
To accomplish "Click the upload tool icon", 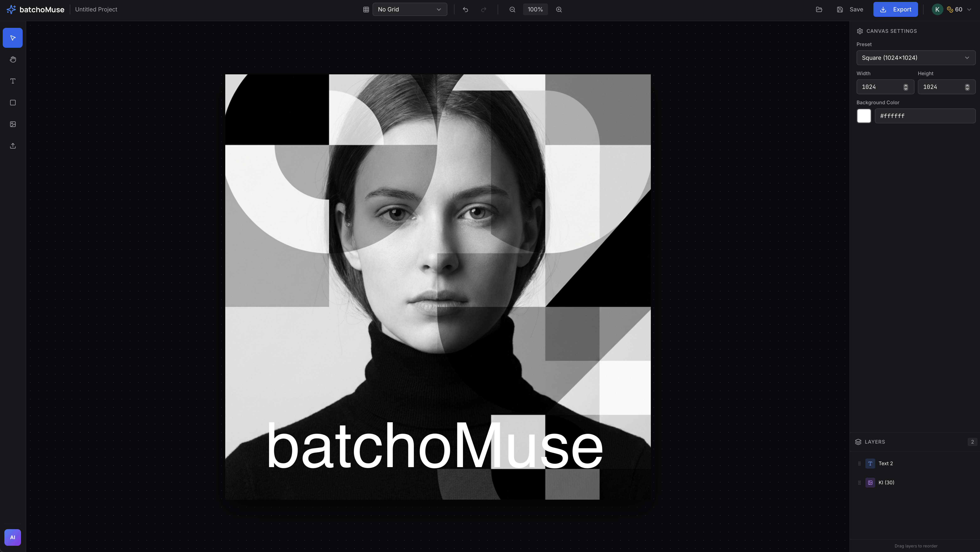I will click(x=12, y=146).
